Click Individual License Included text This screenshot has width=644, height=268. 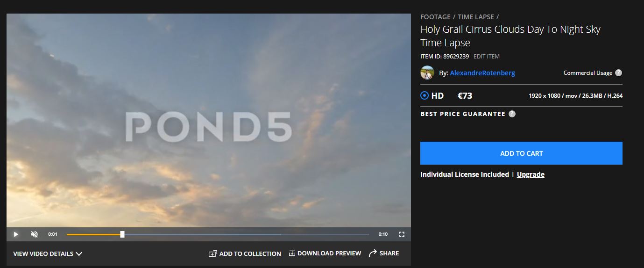[x=465, y=174]
